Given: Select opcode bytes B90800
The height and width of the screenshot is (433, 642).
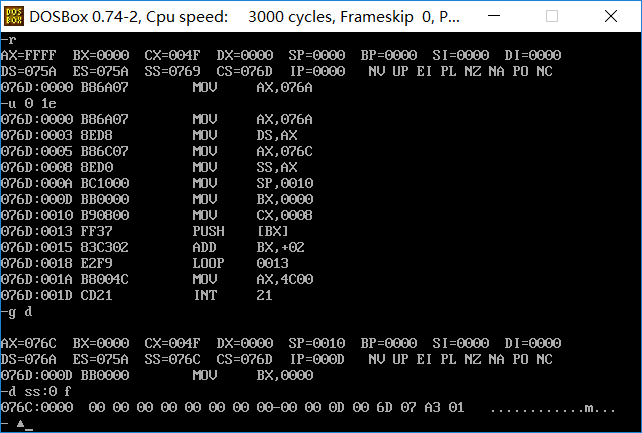Looking at the screenshot, I should point(105,215).
